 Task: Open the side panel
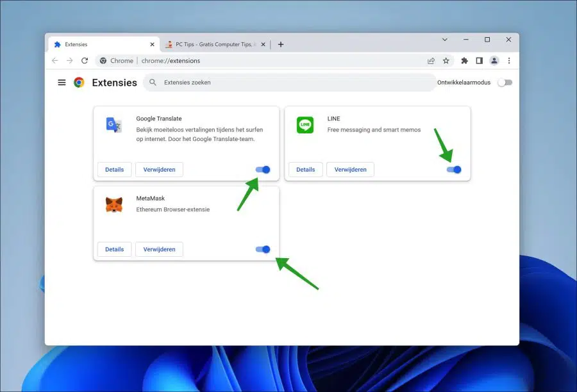point(479,61)
